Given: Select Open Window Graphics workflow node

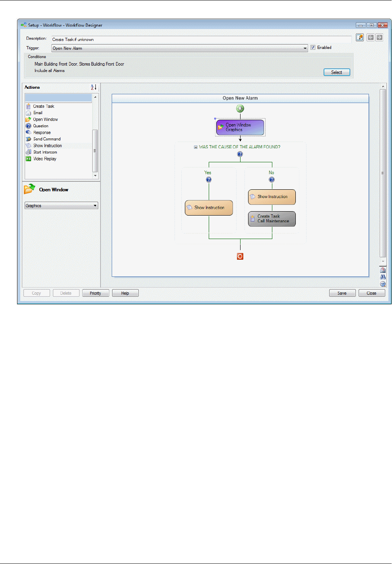Looking at the screenshot, I should coord(240,127).
